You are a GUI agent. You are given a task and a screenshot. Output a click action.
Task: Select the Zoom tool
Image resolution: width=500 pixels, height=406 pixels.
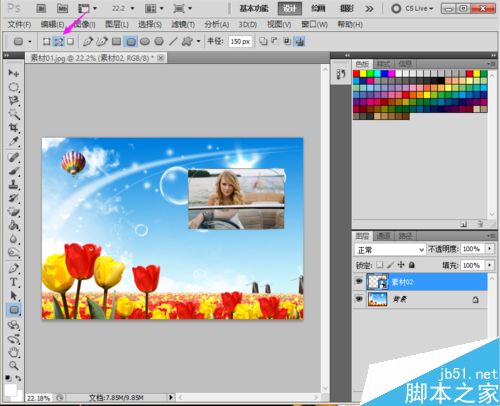point(14,366)
